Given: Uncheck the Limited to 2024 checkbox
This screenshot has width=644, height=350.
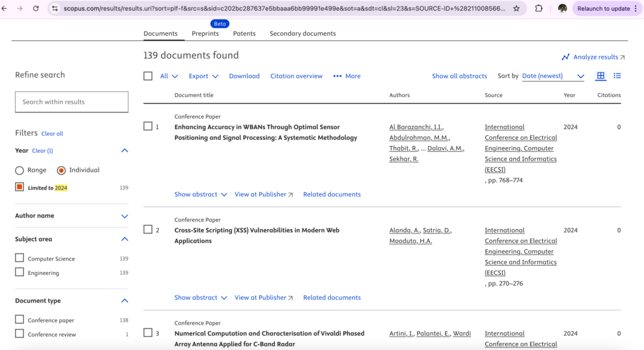Looking at the screenshot, I should (19, 187).
